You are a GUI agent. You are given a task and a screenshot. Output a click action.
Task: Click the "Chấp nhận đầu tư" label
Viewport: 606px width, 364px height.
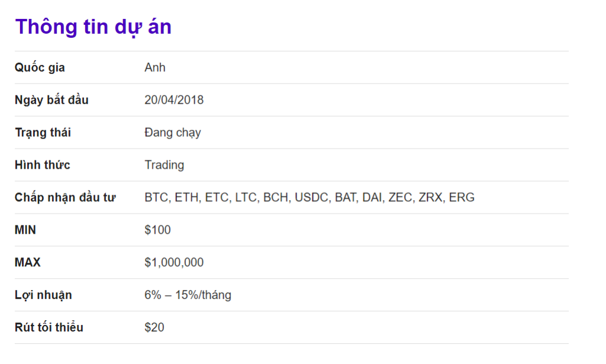(x=65, y=198)
